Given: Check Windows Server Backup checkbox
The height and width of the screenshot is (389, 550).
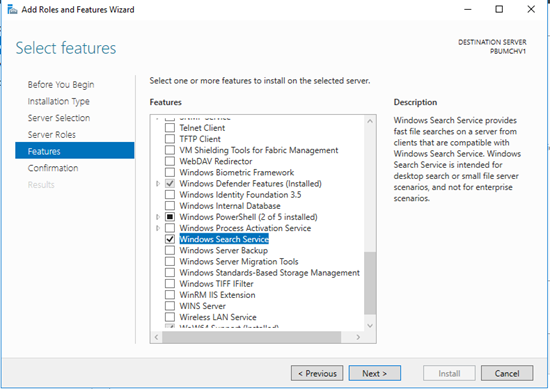Looking at the screenshot, I should pos(170,250).
